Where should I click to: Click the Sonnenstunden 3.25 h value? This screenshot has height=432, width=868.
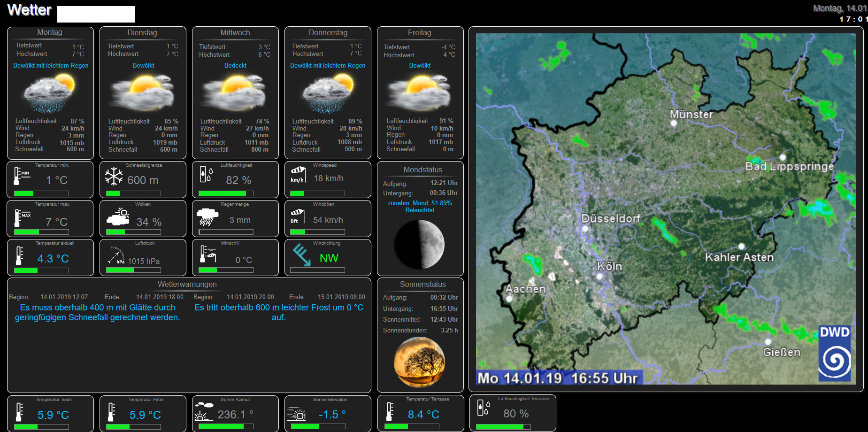point(449,331)
